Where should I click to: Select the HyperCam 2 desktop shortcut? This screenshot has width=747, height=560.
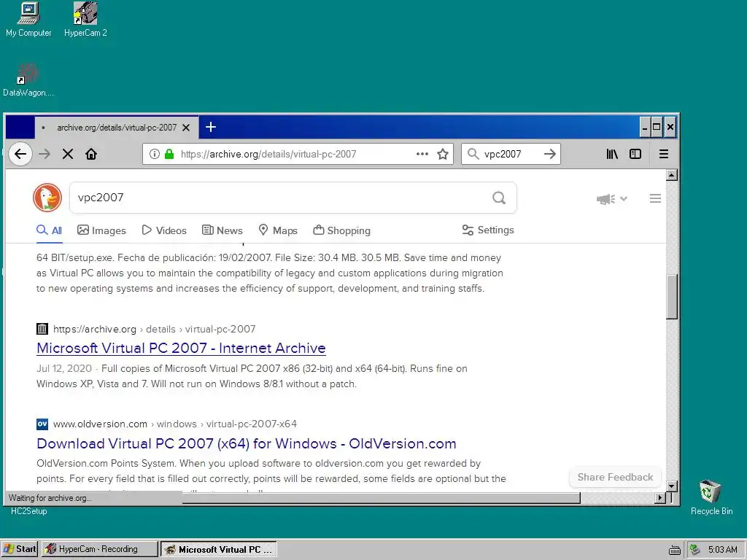(x=86, y=20)
